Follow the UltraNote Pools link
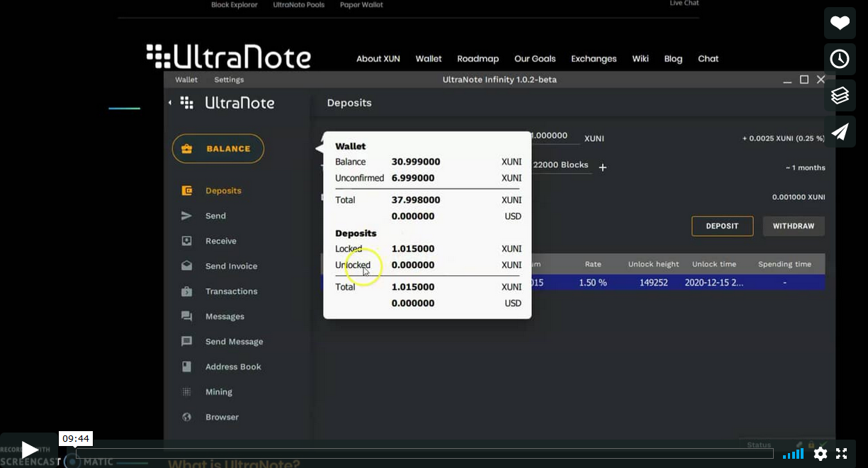Viewport: 868px width, 468px height. click(x=299, y=5)
